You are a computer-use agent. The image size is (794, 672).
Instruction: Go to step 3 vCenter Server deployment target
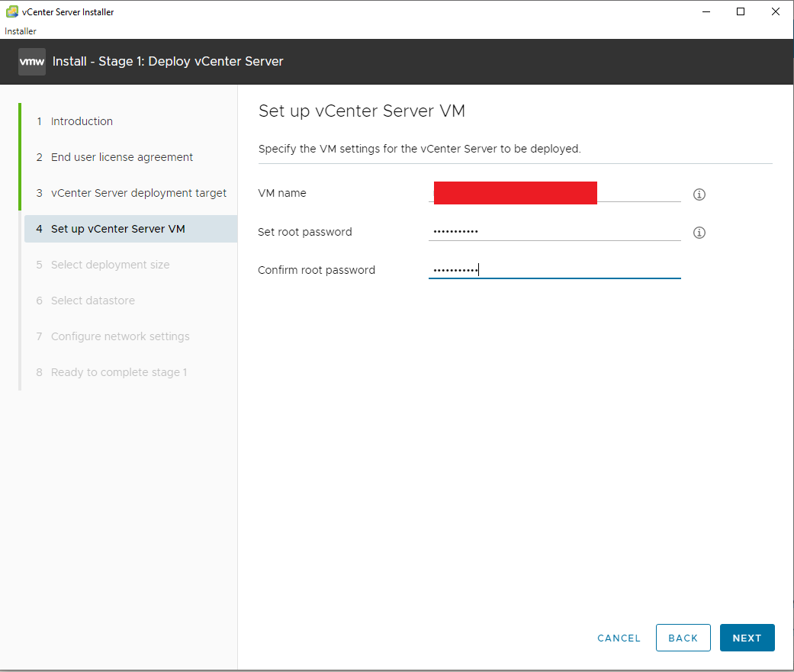click(x=130, y=193)
